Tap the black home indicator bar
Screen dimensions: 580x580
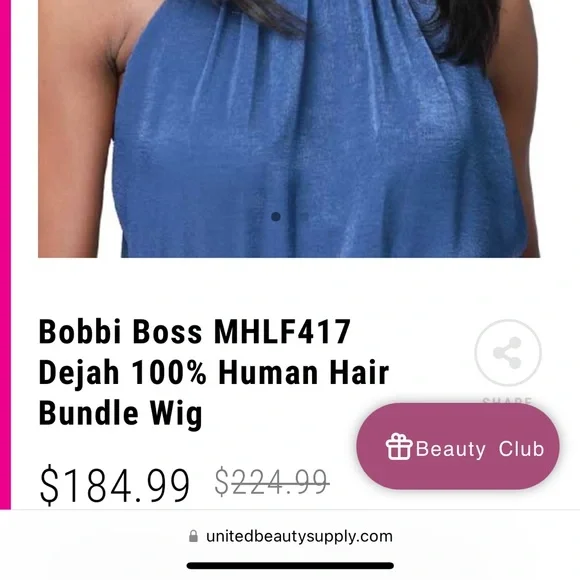(x=290, y=566)
